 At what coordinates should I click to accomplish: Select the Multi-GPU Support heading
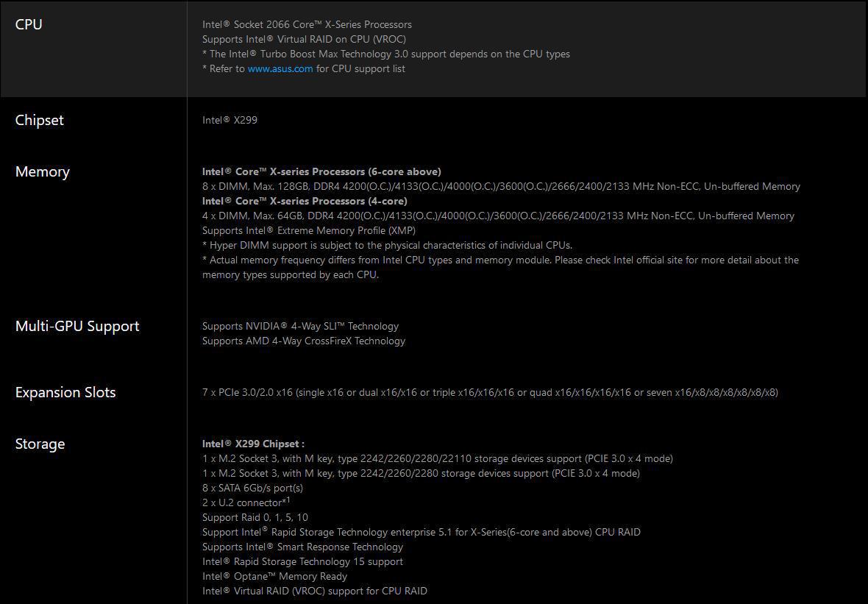(x=77, y=326)
